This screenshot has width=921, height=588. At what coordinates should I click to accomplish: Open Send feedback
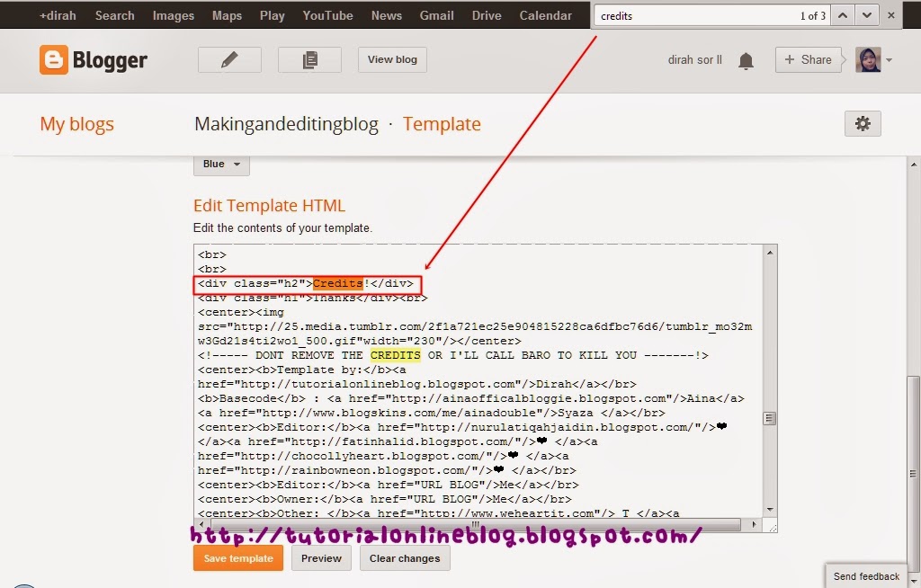[x=866, y=576]
